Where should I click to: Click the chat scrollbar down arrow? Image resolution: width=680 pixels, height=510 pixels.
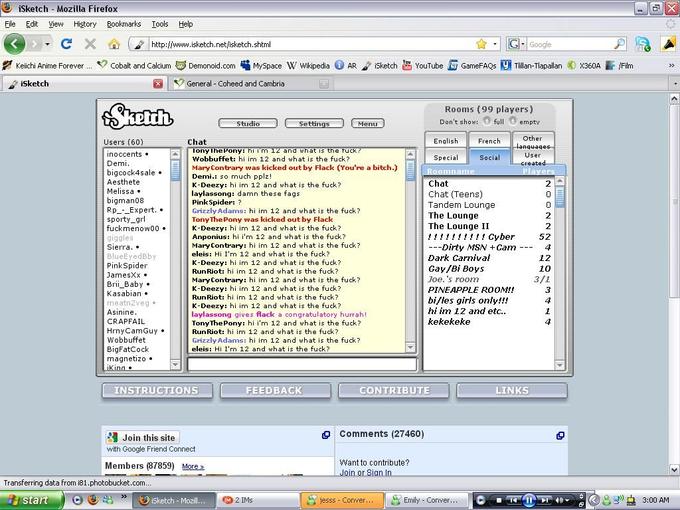[x=410, y=347]
